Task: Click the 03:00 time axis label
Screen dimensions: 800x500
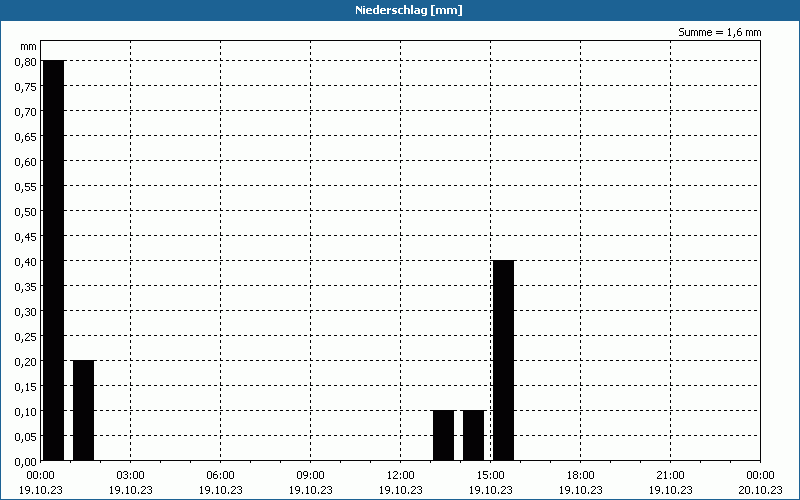Action: [131, 476]
